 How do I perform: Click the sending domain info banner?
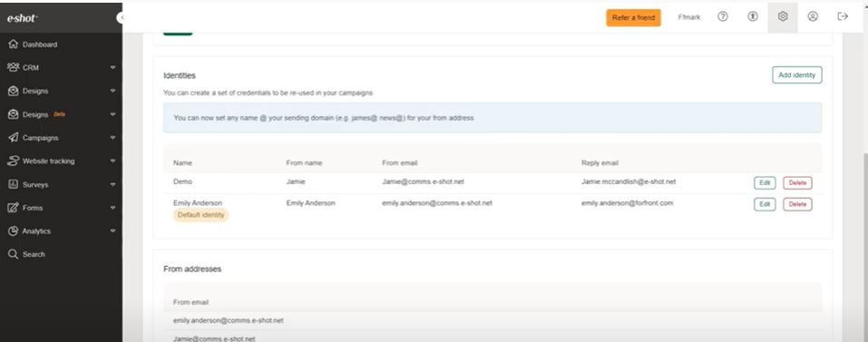493,118
